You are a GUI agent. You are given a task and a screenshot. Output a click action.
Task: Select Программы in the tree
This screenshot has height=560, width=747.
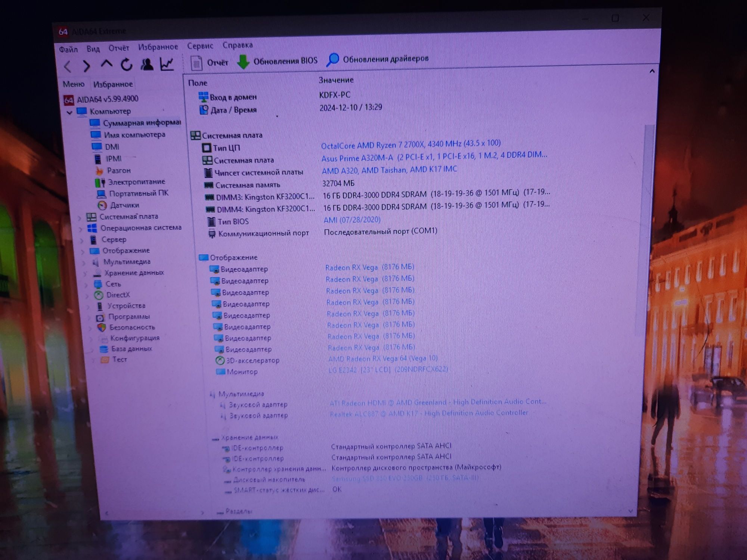coord(129,317)
